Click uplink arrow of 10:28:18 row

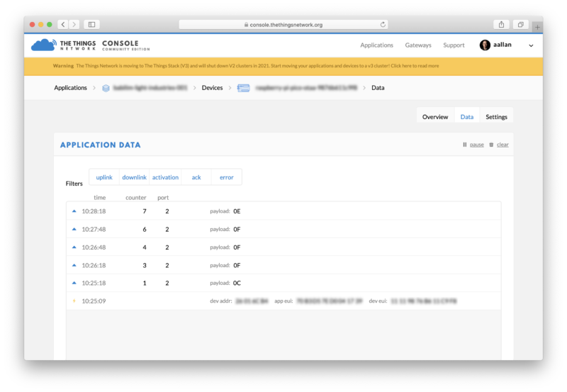tap(74, 211)
